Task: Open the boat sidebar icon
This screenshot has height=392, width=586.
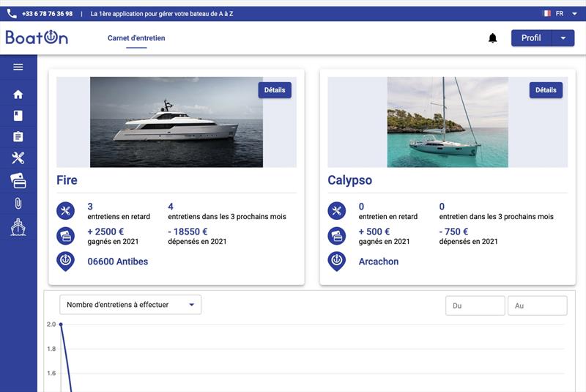Action: (18, 227)
